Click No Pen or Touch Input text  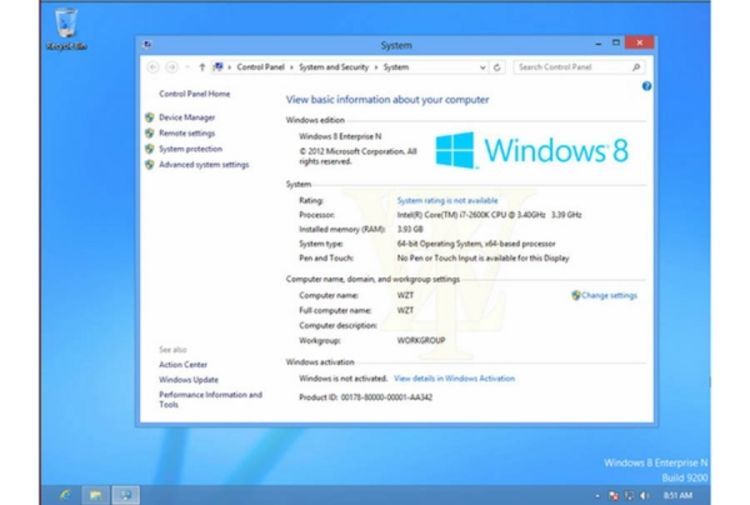pyautogui.click(x=483, y=258)
